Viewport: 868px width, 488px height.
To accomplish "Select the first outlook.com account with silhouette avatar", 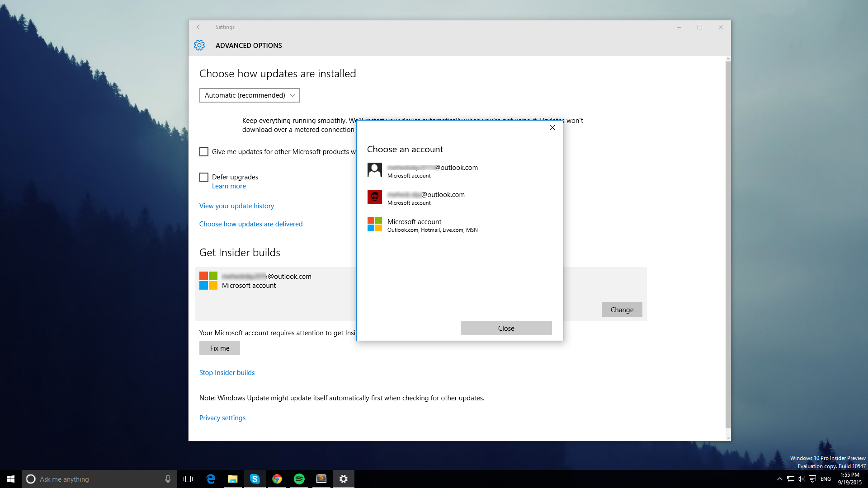I will pos(459,171).
